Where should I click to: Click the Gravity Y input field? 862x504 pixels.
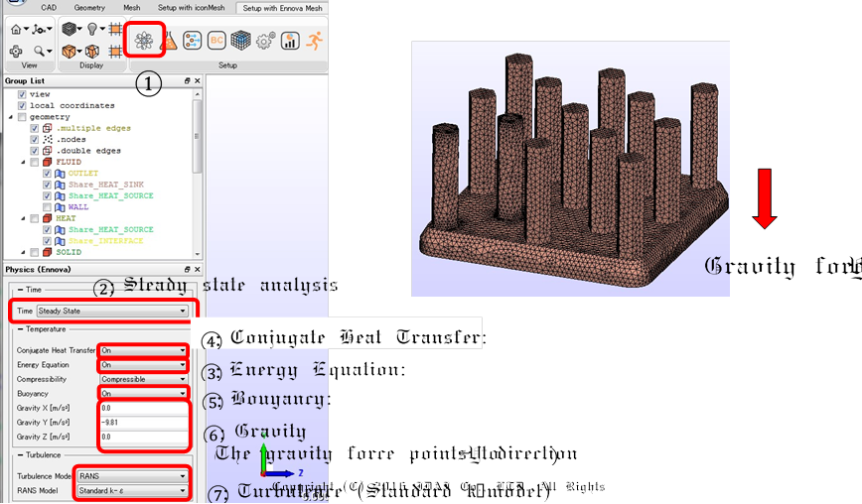click(143, 422)
